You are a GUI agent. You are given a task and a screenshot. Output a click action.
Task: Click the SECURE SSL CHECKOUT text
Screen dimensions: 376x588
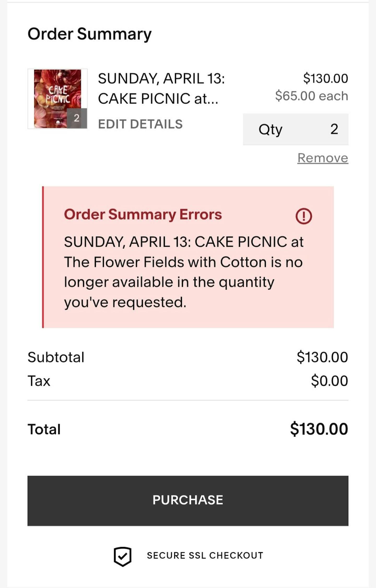click(205, 556)
